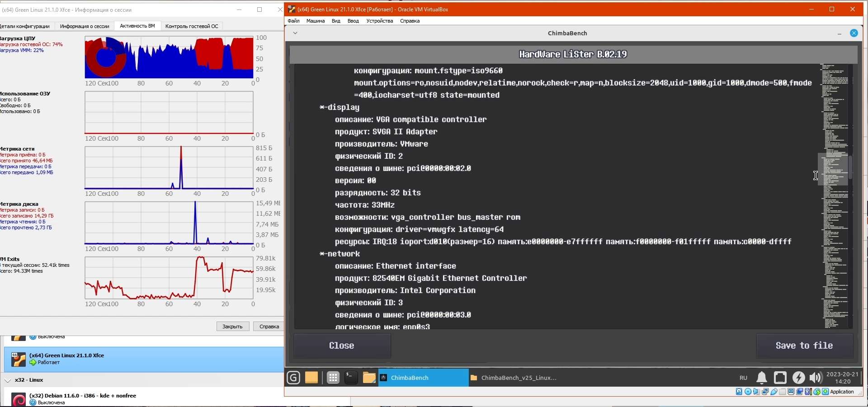Click the 'HardWare LiSter B.02.19' header text
This screenshot has width=868, height=407.
573,54
